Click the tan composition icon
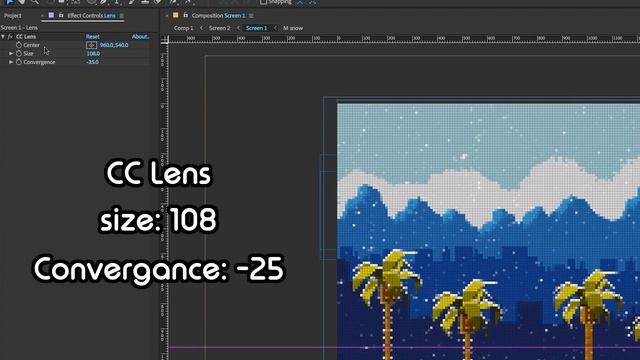 (176, 15)
